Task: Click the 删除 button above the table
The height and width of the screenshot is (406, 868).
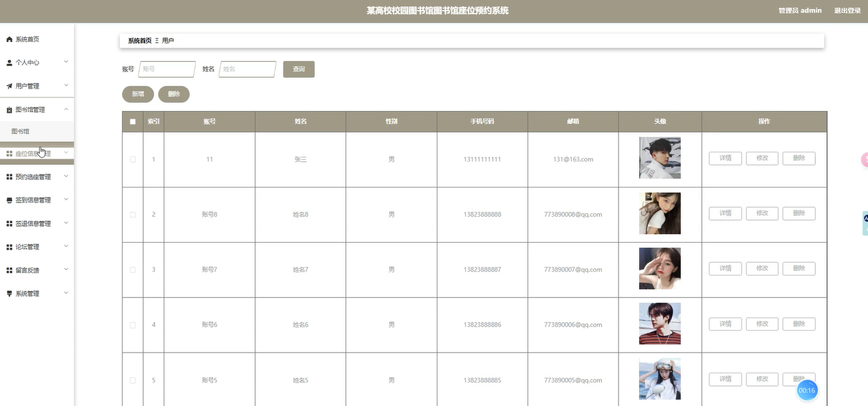Action: click(174, 94)
